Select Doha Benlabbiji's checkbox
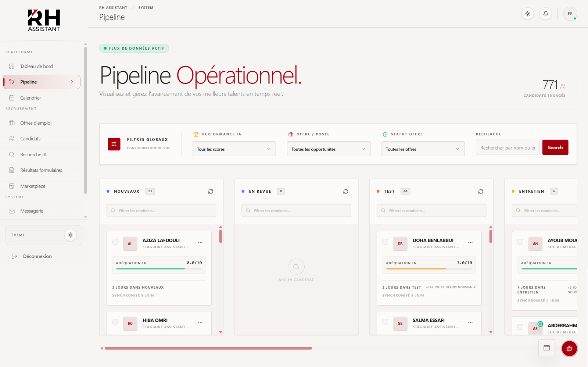 pyautogui.click(x=385, y=242)
